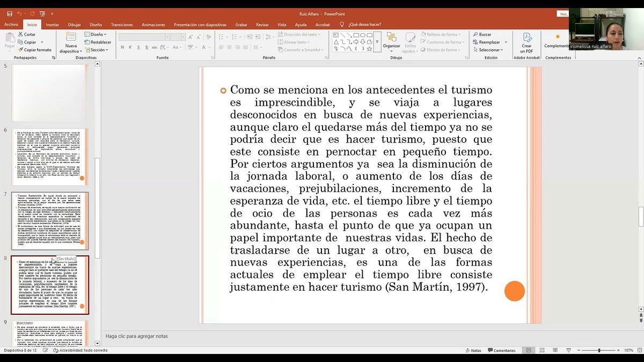Select the arrow shape in the shapes gallery
This screenshot has width=644, height=362.
[356, 41]
